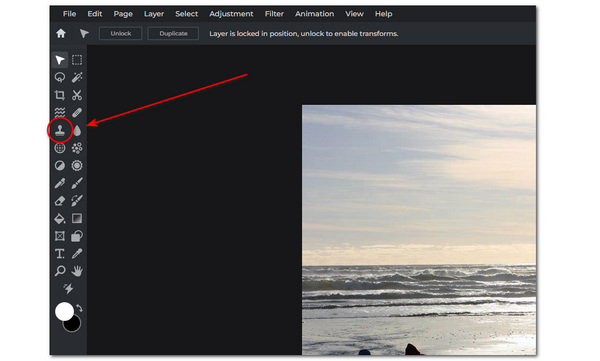Viewport: 600px width, 361px height.
Task: Swap foreground and background colors arrow
Action: [x=80, y=308]
